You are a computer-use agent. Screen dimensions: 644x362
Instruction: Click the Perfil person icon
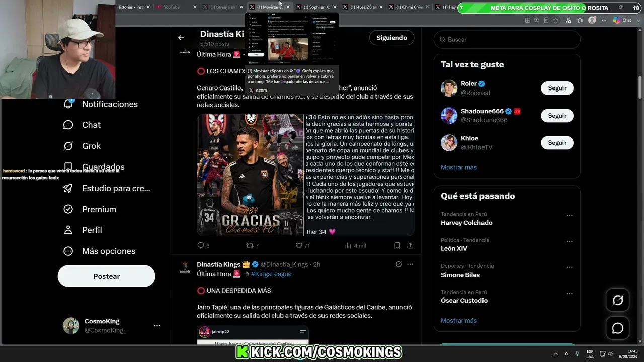click(x=68, y=230)
